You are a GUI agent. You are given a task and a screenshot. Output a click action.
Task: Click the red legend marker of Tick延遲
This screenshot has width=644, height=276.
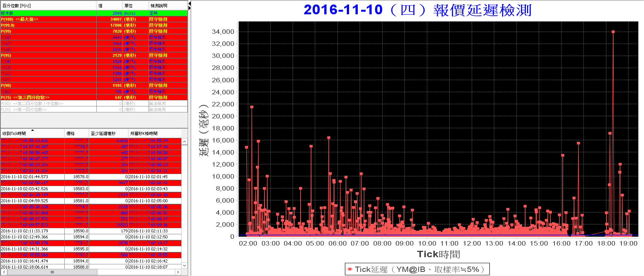click(x=350, y=269)
